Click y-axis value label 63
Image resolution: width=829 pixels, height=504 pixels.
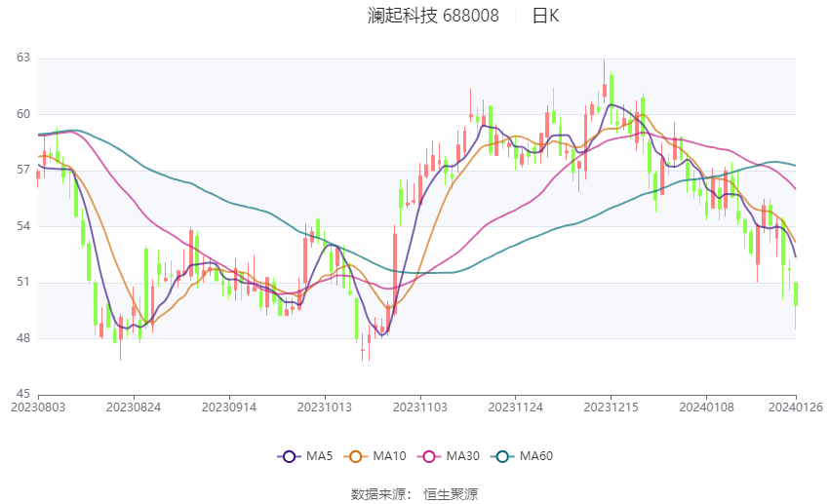point(23,58)
